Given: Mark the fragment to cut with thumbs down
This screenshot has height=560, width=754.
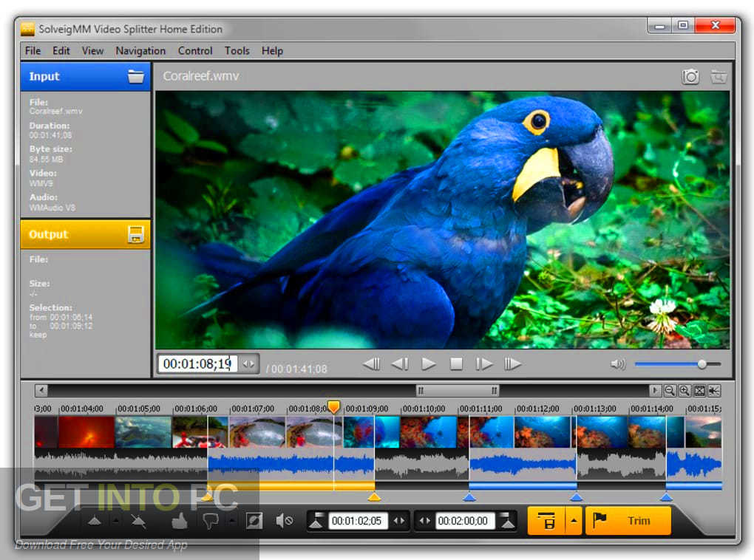Looking at the screenshot, I should (x=211, y=521).
